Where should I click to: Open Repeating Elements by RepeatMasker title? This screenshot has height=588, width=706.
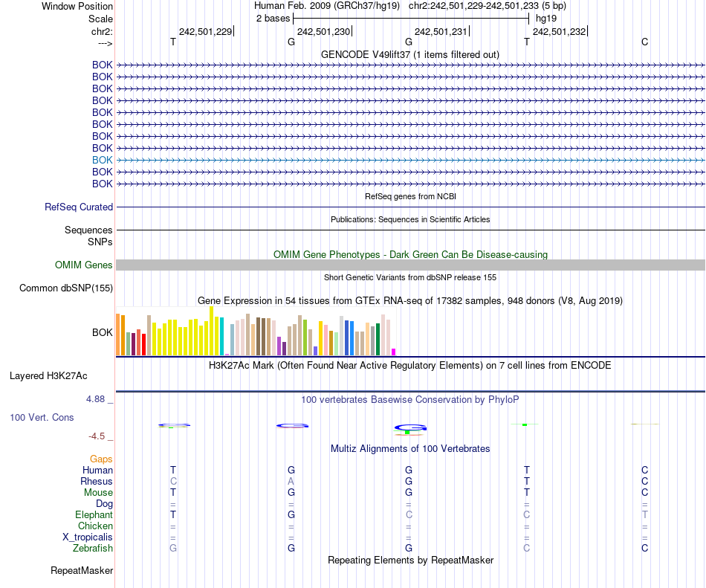(410, 560)
